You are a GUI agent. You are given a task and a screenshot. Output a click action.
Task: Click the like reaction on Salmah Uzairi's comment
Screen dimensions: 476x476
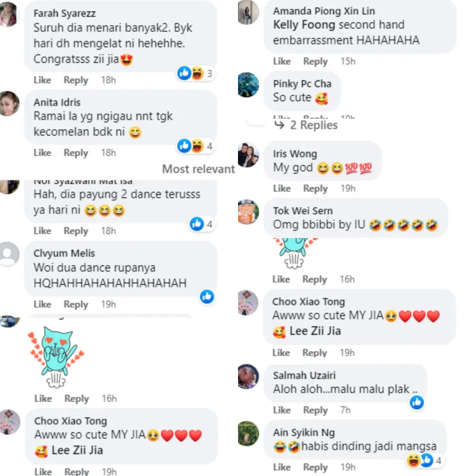417,402
